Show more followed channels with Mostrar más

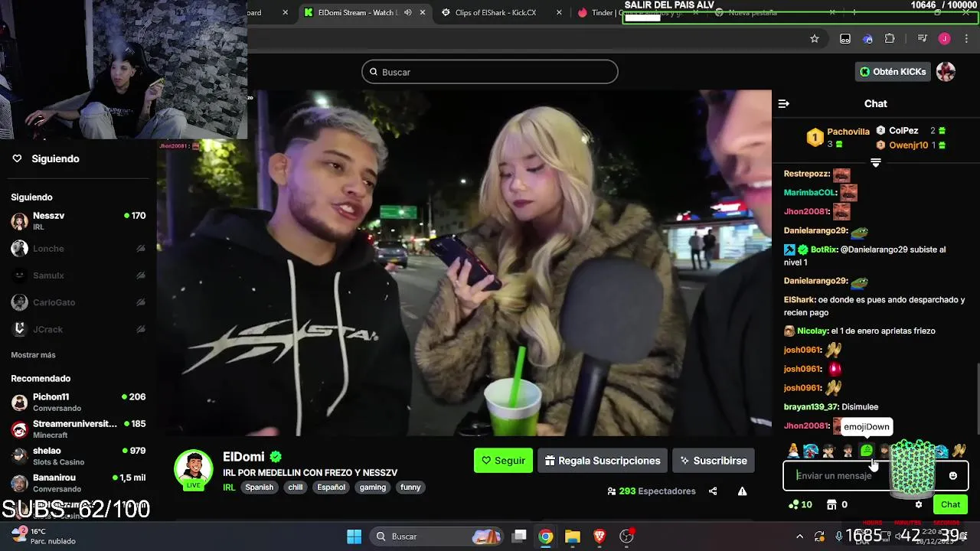click(x=33, y=355)
